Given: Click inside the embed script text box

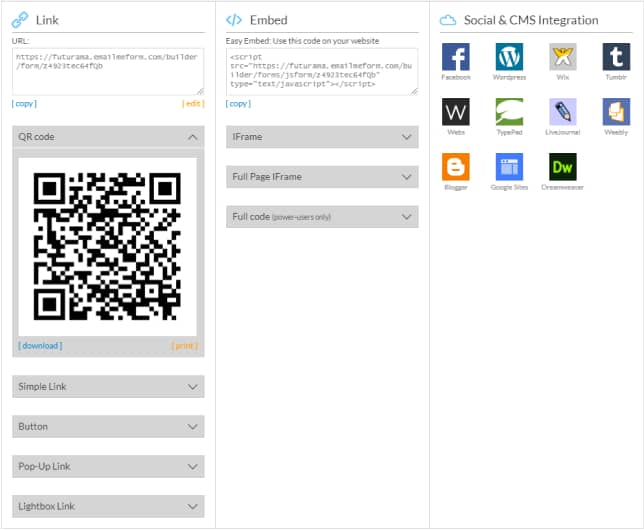Looking at the screenshot, I should tap(322, 72).
